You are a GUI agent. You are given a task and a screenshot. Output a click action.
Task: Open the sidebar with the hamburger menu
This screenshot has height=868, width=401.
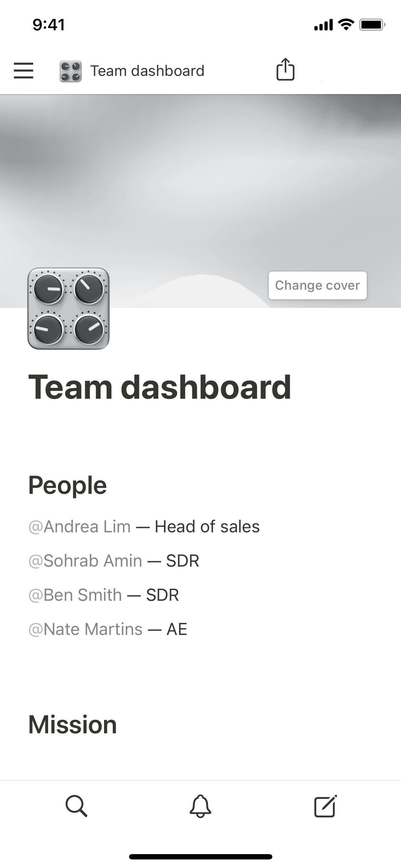(24, 71)
